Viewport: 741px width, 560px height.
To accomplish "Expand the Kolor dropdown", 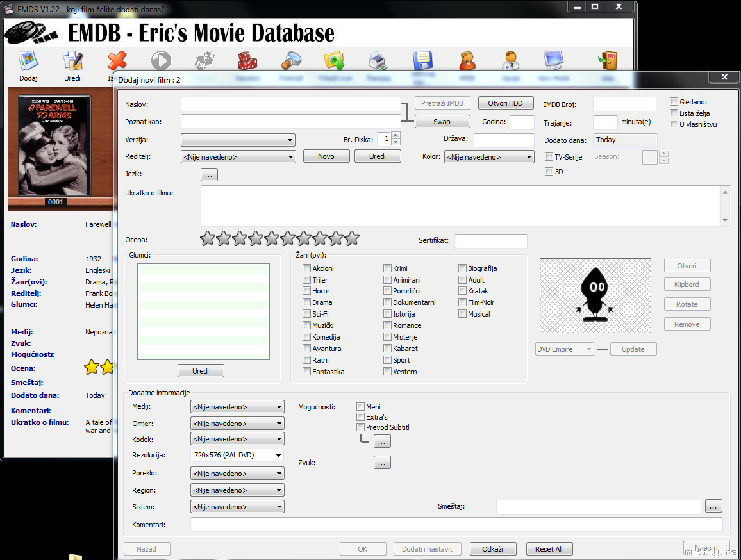I will [x=489, y=157].
